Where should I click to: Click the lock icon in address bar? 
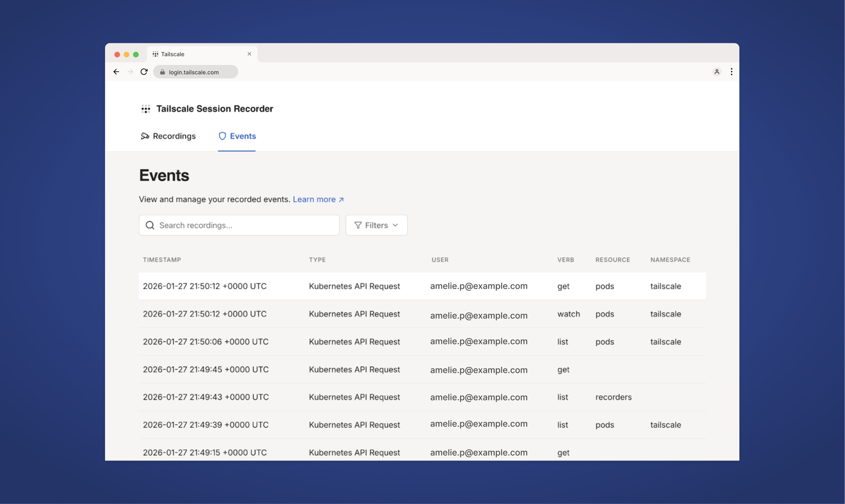coord(162,72)
